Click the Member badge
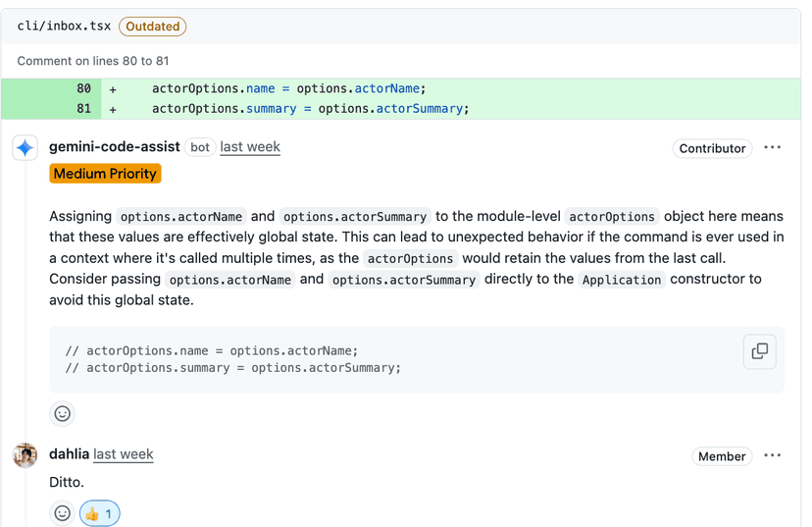 pos(722,456)
